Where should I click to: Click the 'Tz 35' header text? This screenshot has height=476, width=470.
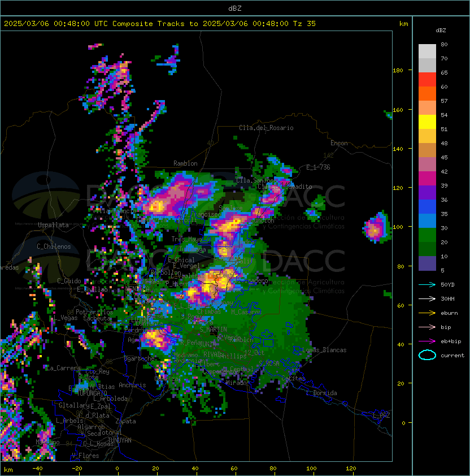coord(304,24)
